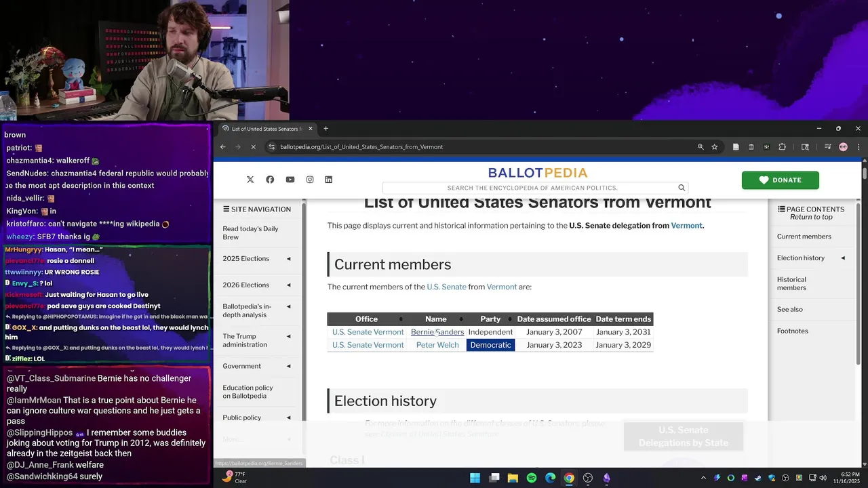Open Ballotpedia's YouTube social icon
This screenshot has width=868, height=488.
pyautogui.click(x=290, y=180)
